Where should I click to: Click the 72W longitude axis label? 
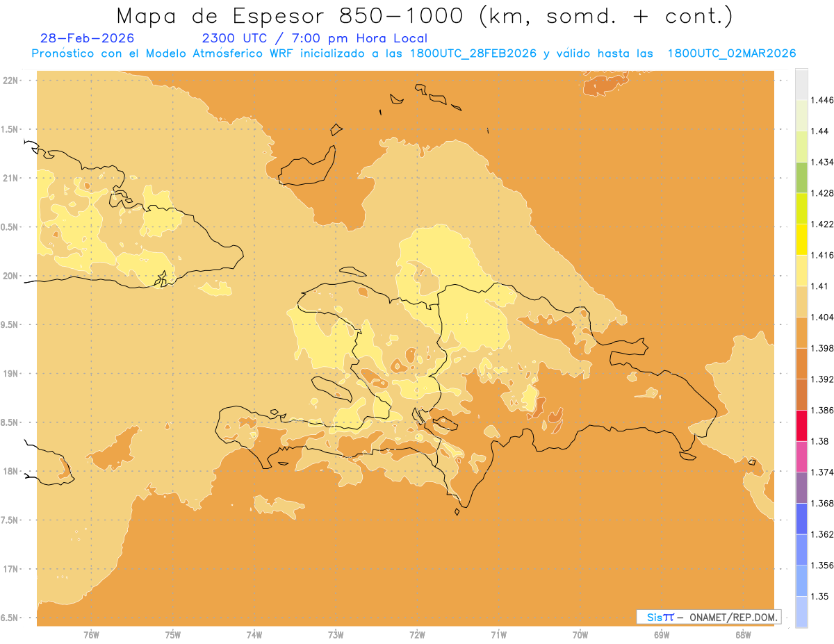(417, 635)
